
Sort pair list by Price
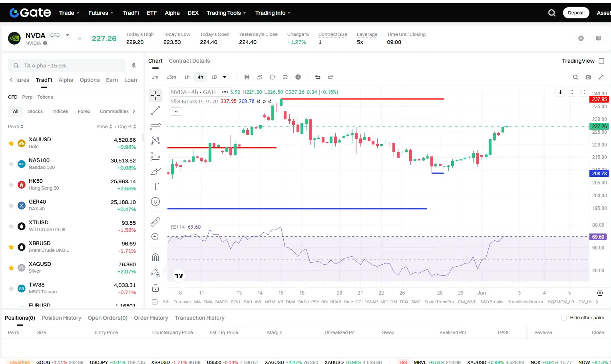click(104, 127)
